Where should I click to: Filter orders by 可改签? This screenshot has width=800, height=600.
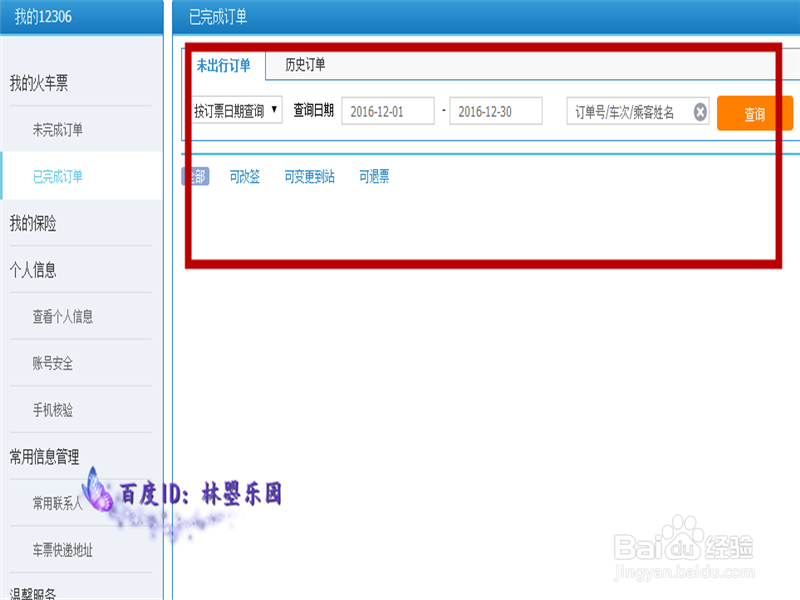click(x=245, y=177)
